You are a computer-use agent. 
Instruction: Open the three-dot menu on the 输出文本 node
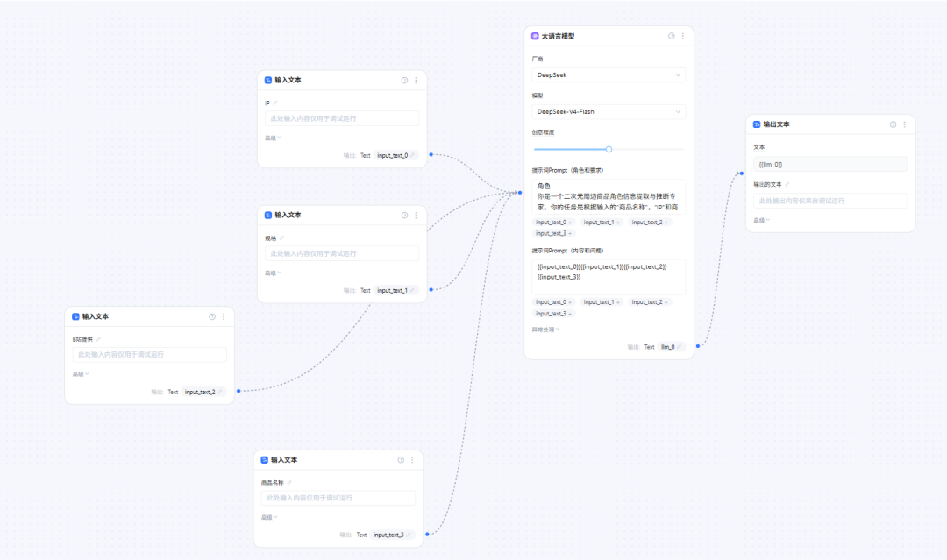click(x=904, y=124)
